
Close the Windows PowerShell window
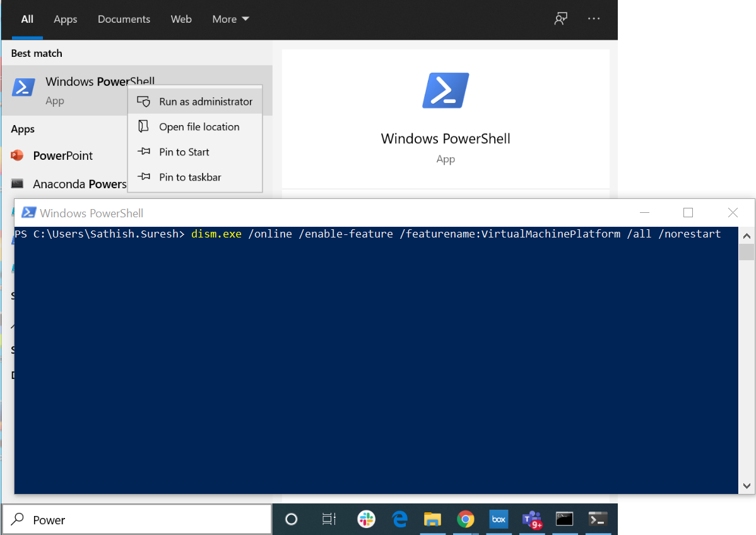pyautogui.click(x=733, y=212)
